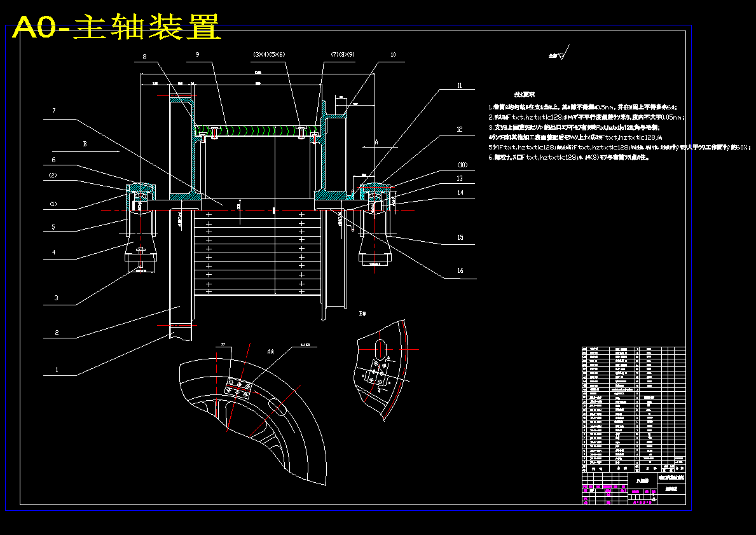
Task: Click technical requirement line 2 text
Action: tap(587, 117)
